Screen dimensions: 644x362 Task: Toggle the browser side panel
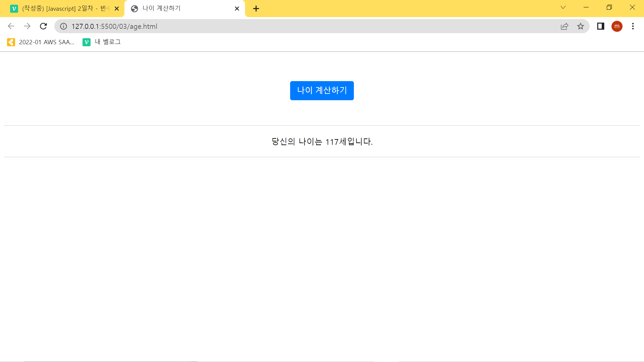tap(600, 26)
